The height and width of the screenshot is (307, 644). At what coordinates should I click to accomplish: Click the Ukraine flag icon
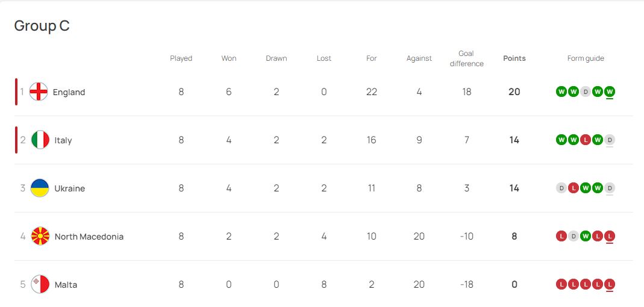(x=40, y=188)
